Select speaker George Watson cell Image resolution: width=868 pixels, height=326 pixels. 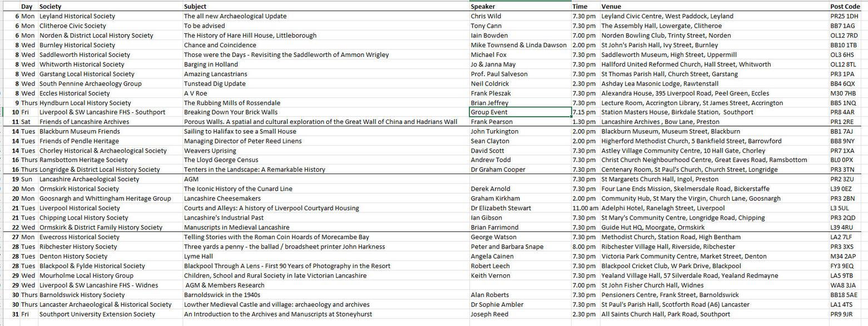click(x=520, y=237)
